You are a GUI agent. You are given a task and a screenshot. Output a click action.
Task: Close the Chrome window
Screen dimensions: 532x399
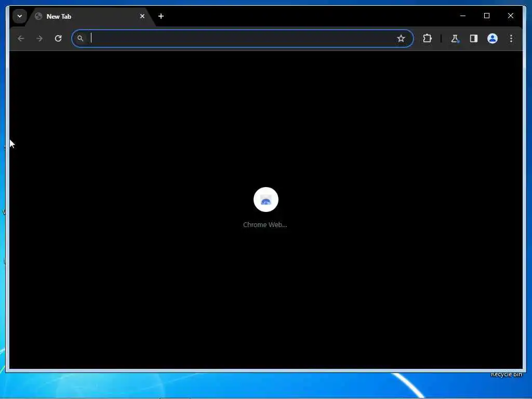coord(510,16)
